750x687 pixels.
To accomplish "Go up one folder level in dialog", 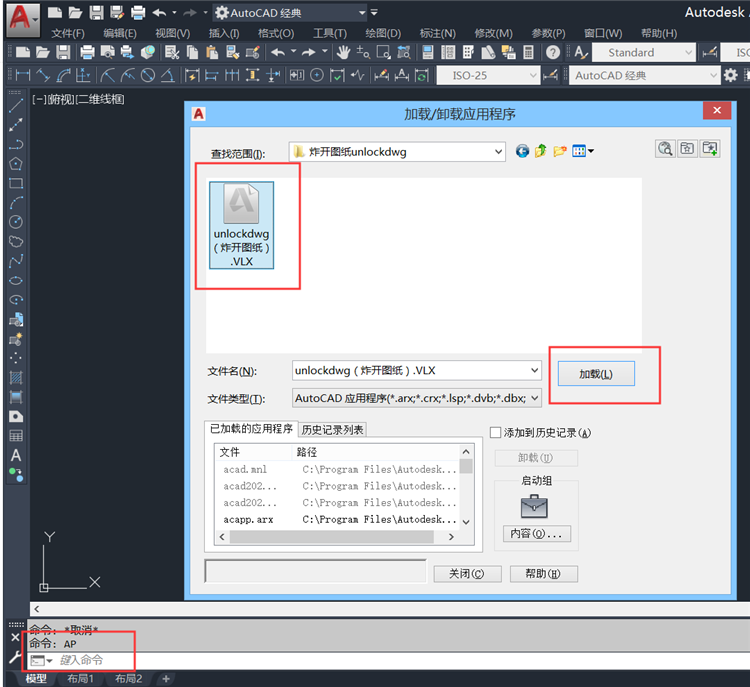I will [x=540, y=151].
